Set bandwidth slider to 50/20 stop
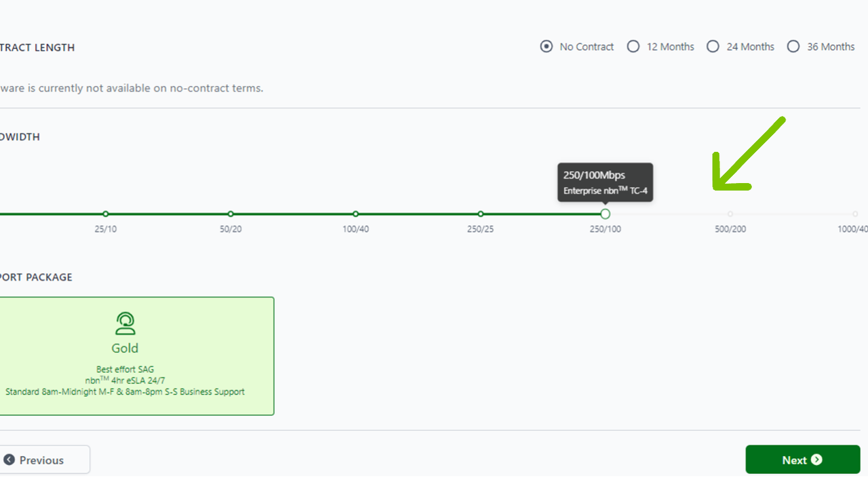Image resolution: width=868 pixels, height=488 pixels. (x=231, y=214)
